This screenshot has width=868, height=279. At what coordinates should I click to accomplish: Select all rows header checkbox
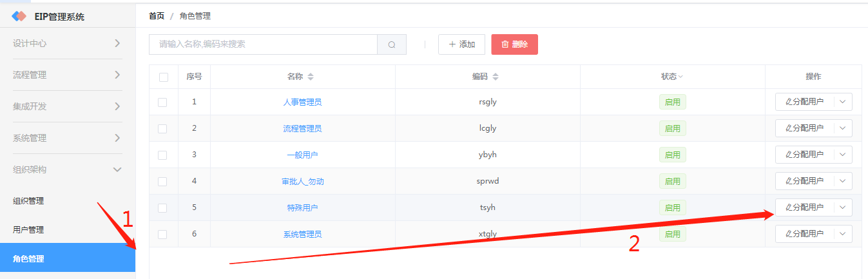point(164,77)
